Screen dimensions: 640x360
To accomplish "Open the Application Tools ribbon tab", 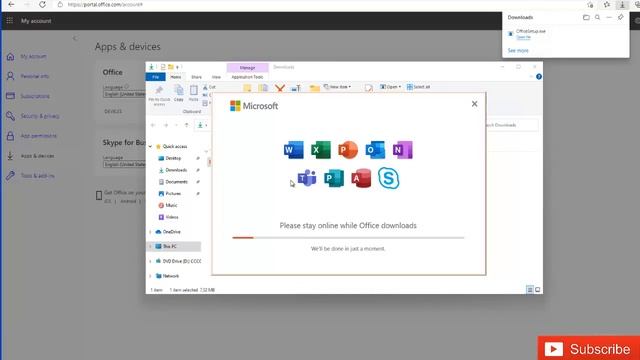I will [x=247, y=77].
